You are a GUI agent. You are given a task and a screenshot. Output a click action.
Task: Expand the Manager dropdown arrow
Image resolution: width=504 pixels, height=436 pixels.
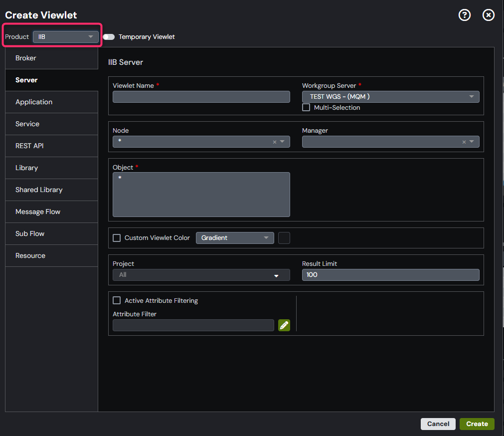[x=472, y=142]
